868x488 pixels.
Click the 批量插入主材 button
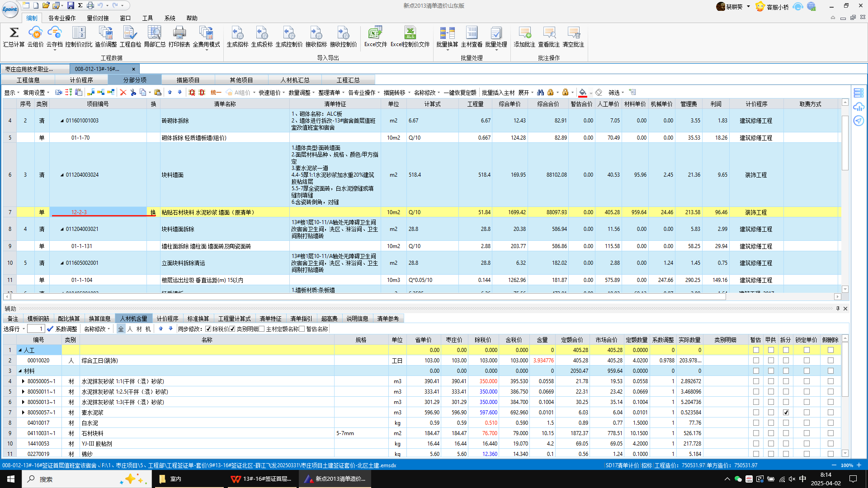click(x=498, y=93)
